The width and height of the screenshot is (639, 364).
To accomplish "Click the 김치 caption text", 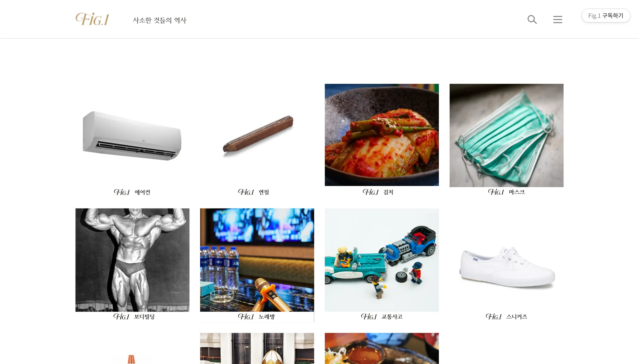I will coord(388,192).
